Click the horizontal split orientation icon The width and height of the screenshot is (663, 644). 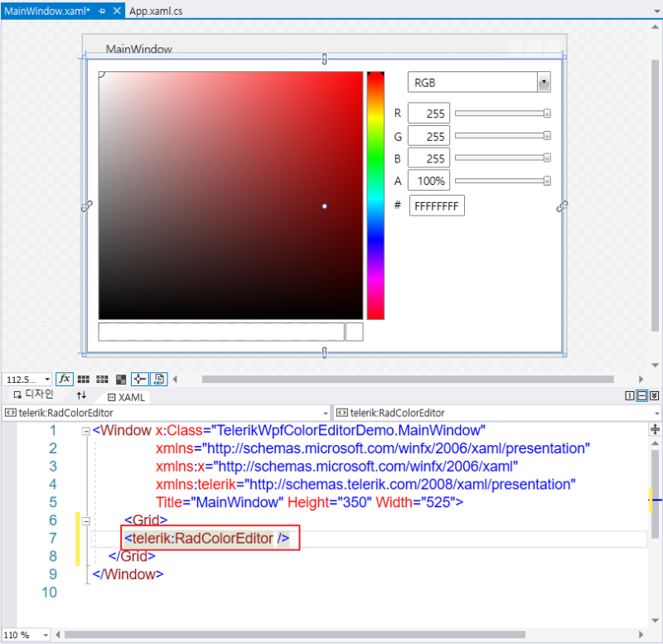(640, 396)
